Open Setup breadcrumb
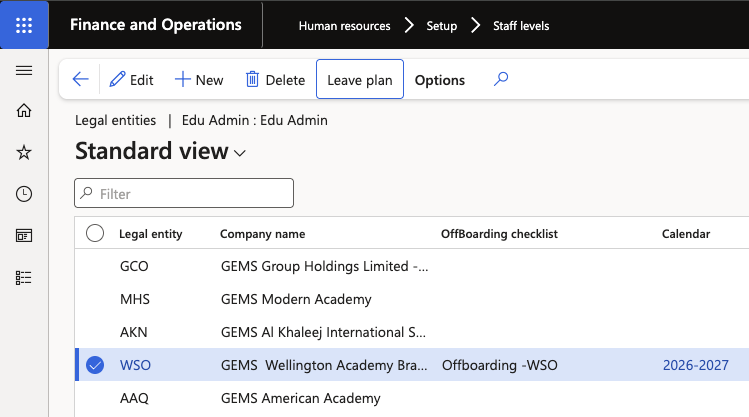Screen dimensions: 749x417 coord(441,26)
